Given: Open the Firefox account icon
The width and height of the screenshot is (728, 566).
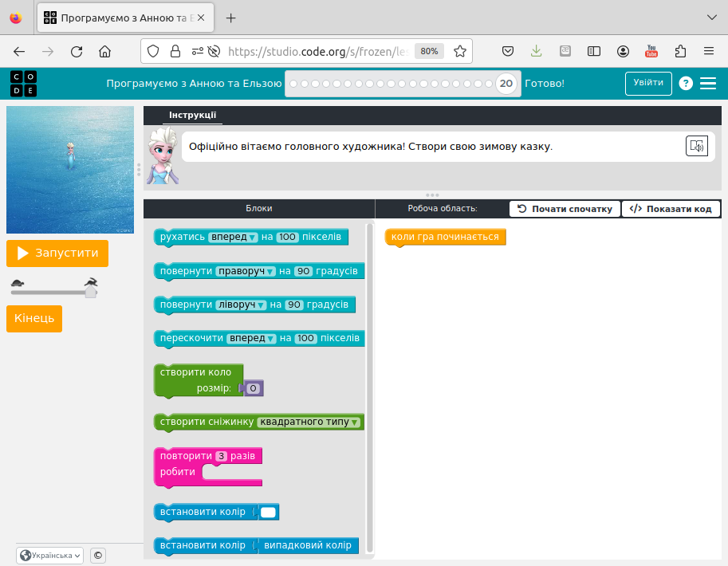Looking at the screenshot, I should tap(623, 51).
